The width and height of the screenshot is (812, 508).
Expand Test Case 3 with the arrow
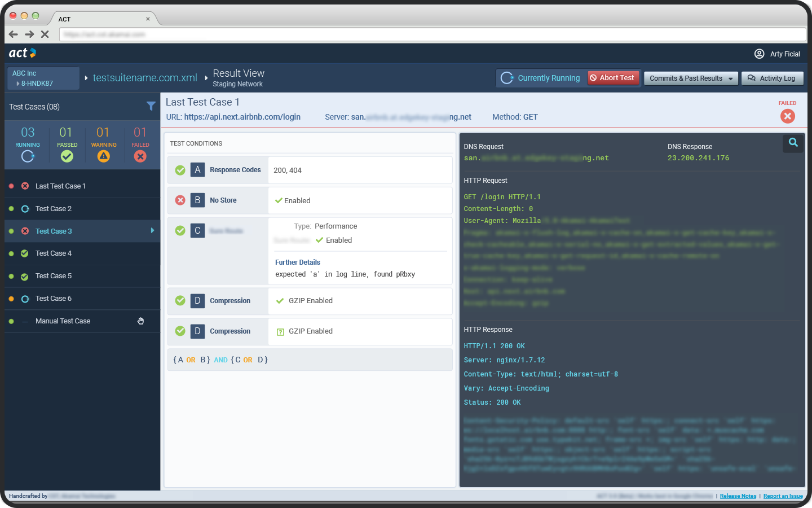click(x=152, y=230)
